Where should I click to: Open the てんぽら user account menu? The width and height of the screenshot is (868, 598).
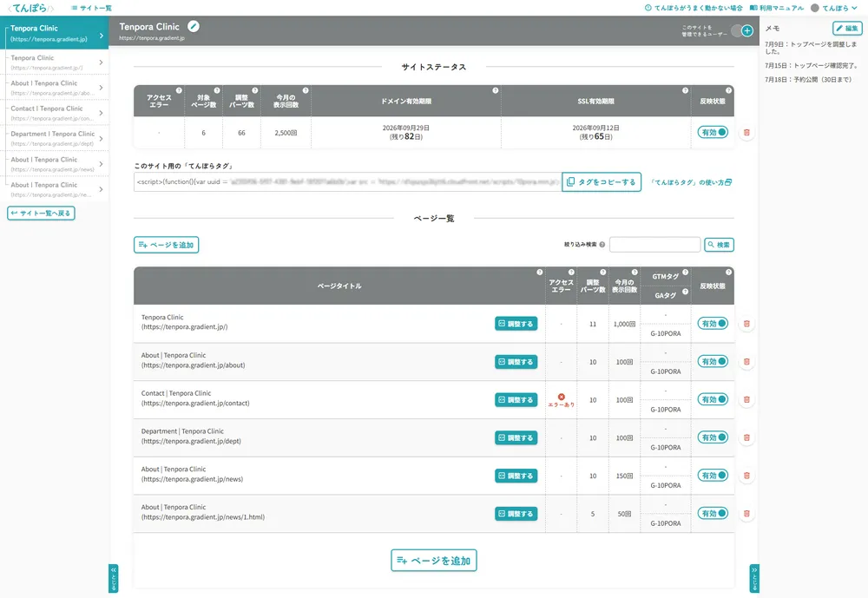point(833,8)
